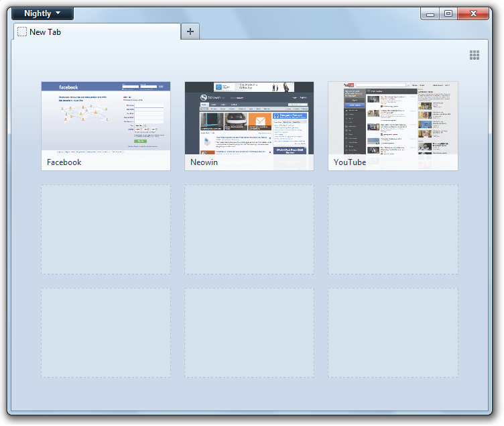
Task: Open the Nightly application menu
Action: (42, 13)
